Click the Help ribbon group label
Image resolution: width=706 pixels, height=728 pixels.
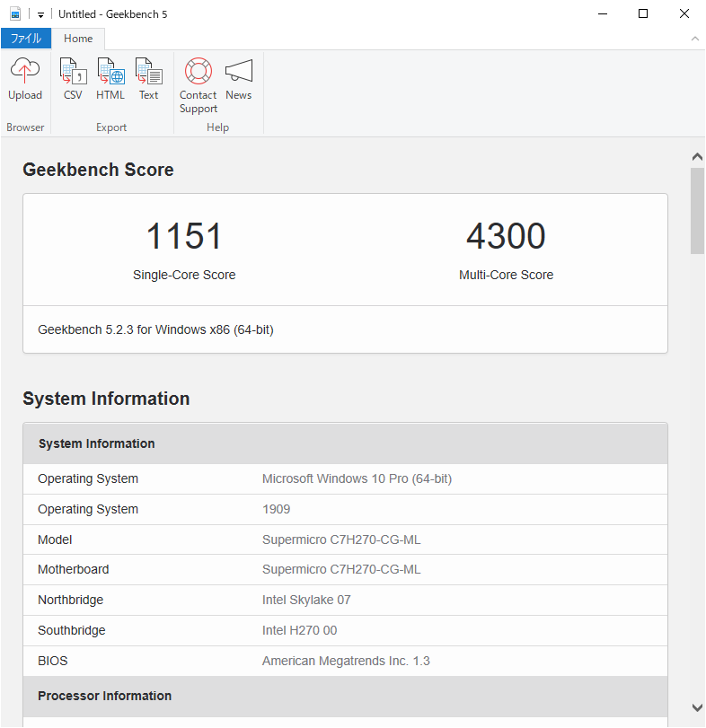pos(218,127)
